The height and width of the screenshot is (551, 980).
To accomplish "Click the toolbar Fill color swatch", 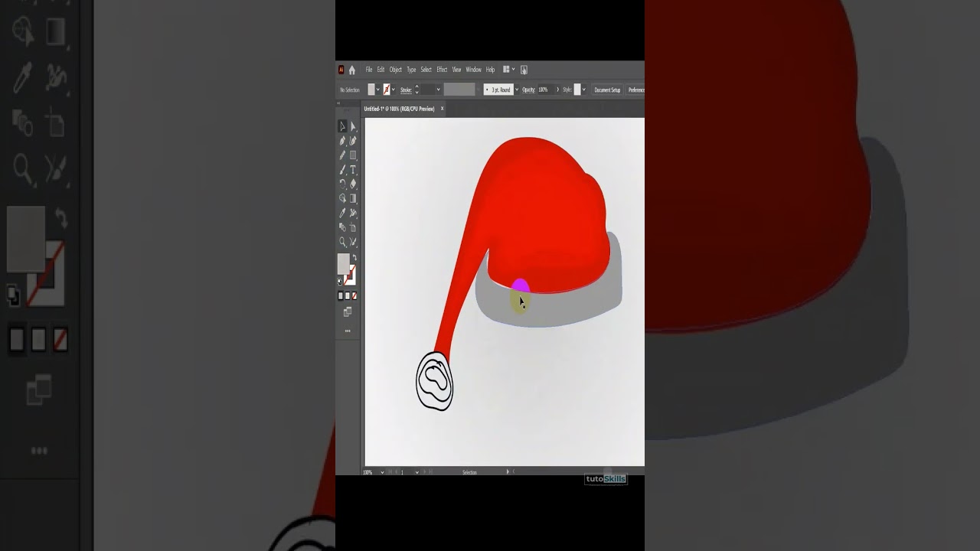I will pos(344,263).
